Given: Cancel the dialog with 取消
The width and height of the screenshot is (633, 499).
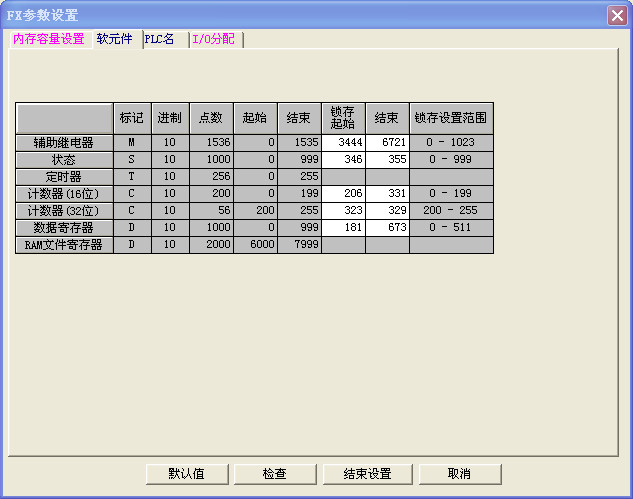Looking at the screenshot, I should coord(459,473).
